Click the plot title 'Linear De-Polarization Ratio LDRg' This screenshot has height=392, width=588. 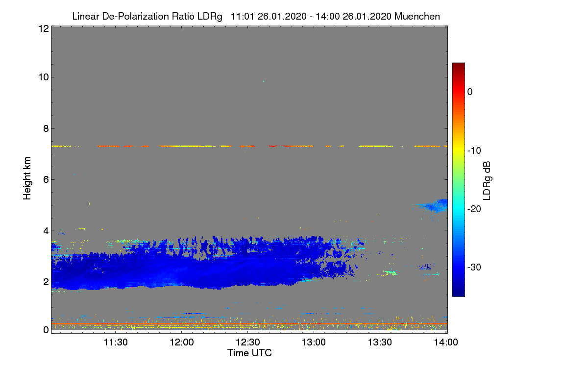(x=147, y=16)
